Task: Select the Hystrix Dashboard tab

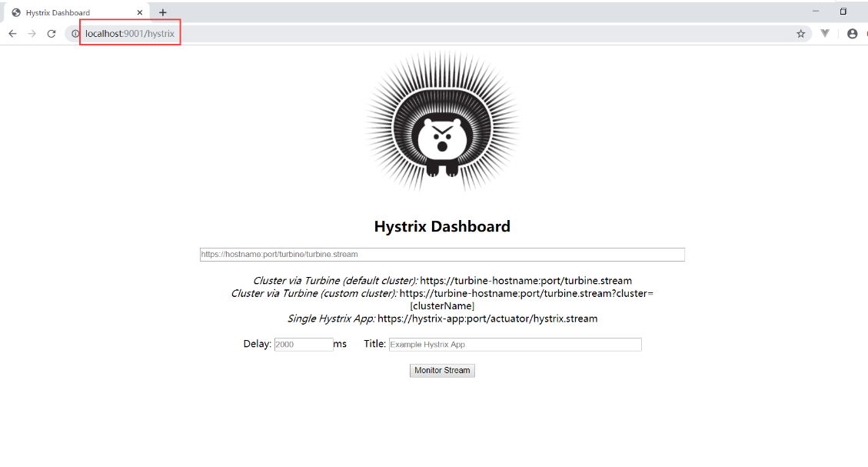Action: pos(69,12)
